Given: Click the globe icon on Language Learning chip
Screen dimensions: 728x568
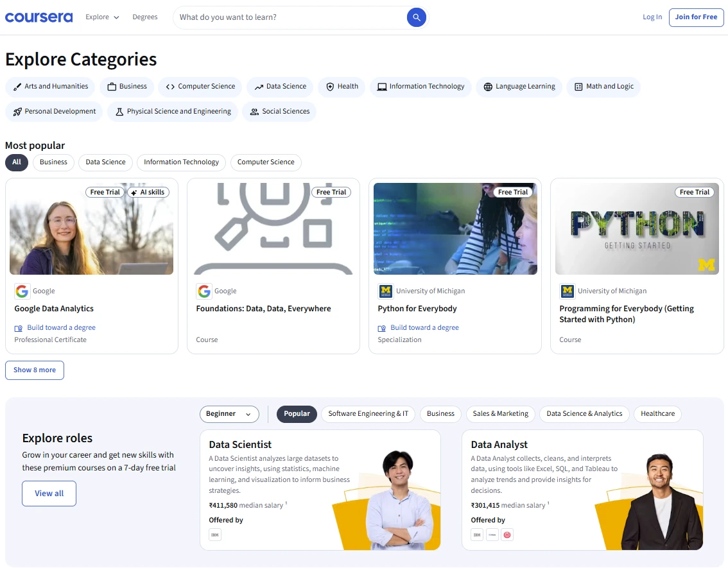Looking at the screenshot, I should tap(489, 86).
